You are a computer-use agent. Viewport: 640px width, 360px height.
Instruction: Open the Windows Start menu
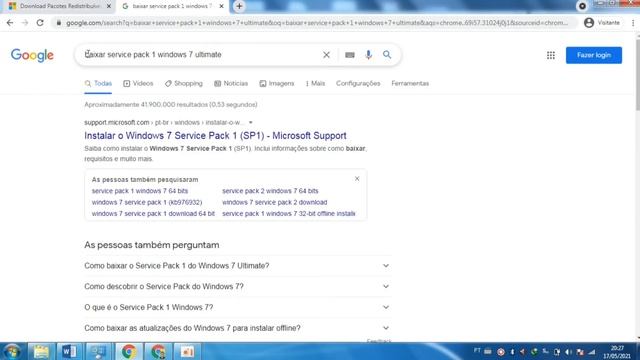pyautogui.click(x=11, y=351)
